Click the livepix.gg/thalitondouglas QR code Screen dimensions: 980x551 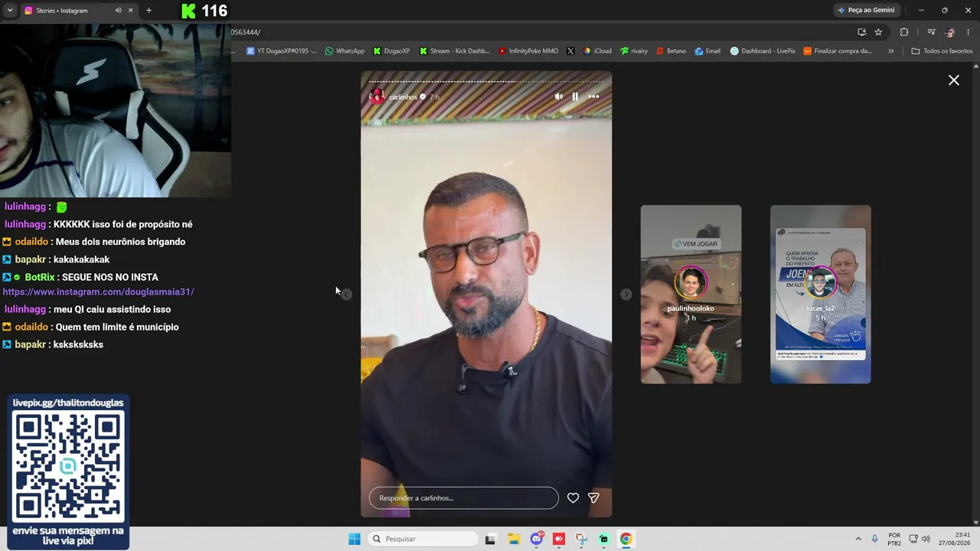coord(68,465)
